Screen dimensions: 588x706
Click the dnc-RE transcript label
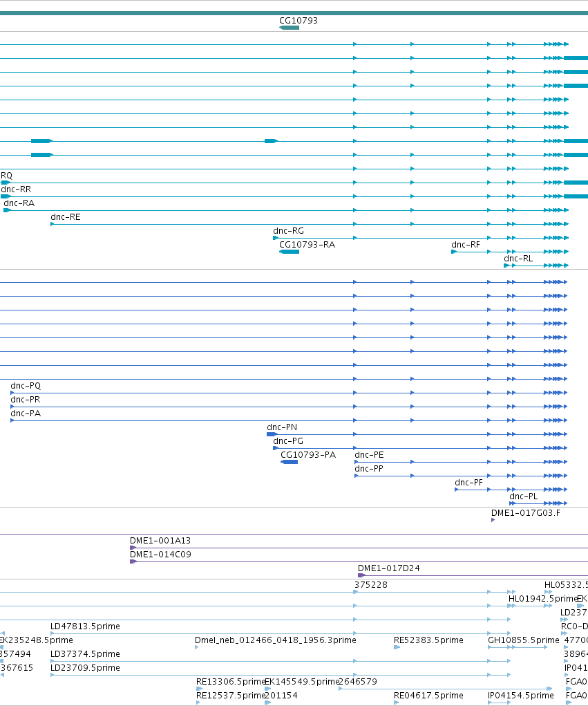(x=65, y=218)
